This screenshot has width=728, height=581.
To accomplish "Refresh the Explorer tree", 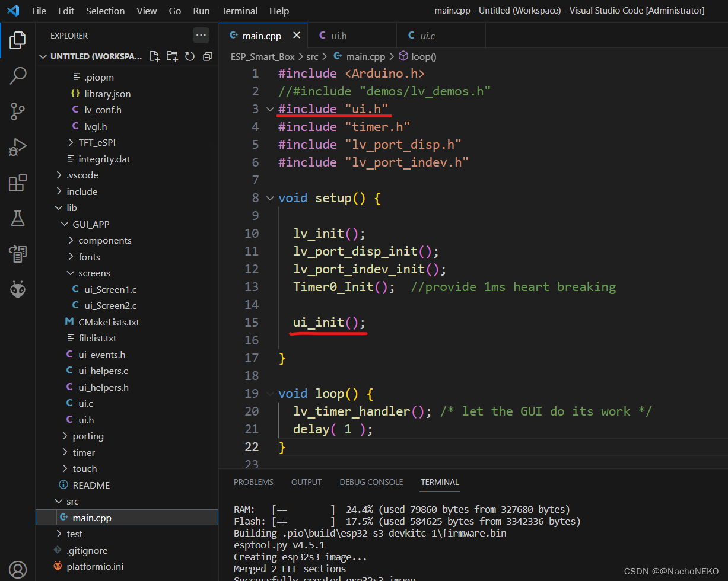I will tap(190, 56).
